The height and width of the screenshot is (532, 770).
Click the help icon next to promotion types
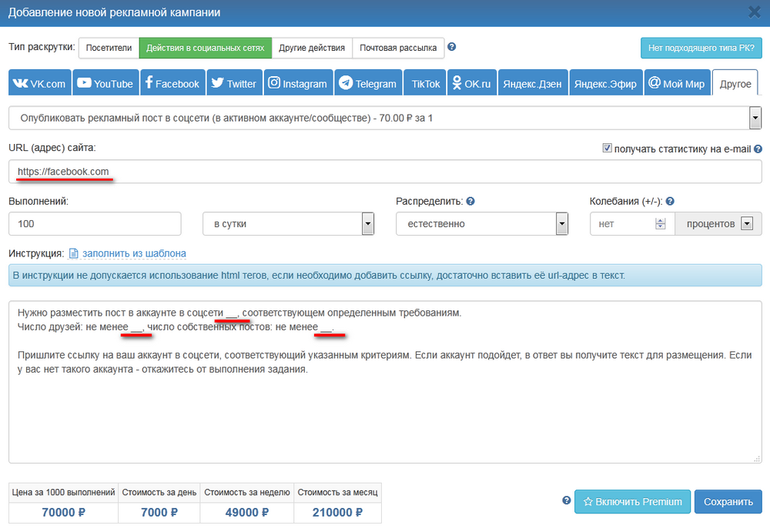click(452, 47)
